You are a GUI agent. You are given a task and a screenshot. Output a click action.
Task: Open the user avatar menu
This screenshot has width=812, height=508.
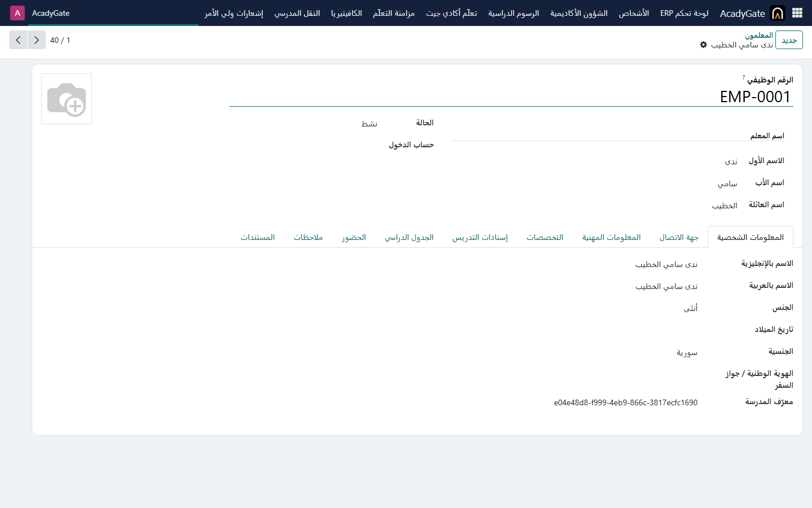coord(17,13)
